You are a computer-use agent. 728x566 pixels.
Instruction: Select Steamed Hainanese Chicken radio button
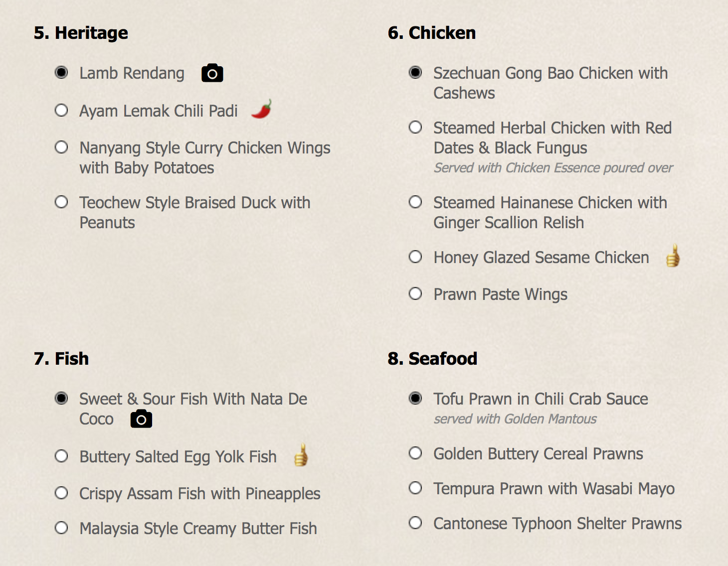[415, 202]
